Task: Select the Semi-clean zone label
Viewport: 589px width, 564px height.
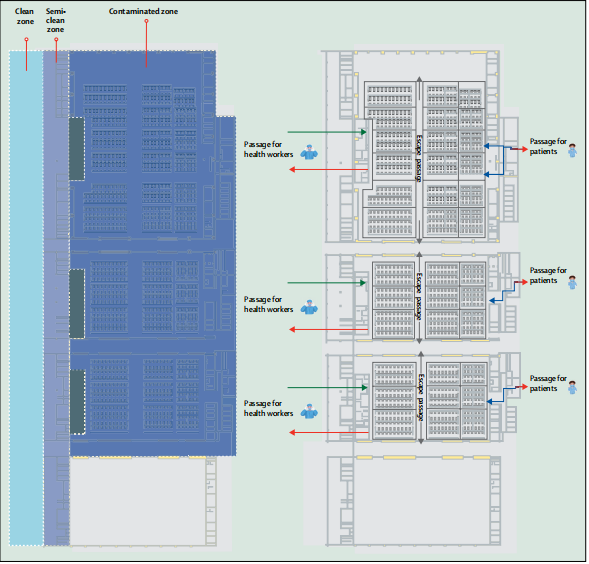Action: pyautogui.click(x=55, y=20)
